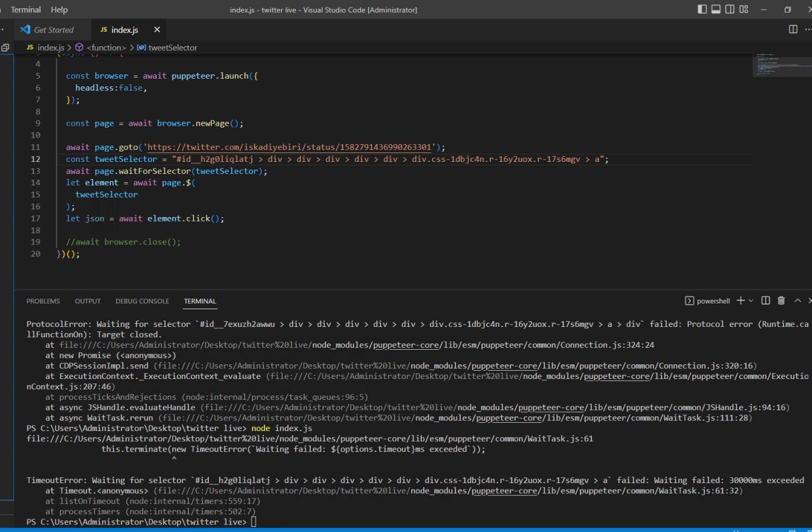Viewport: 812px width, 532px height.
Task: Click the terminal prompt input area
Action: click(x=254, y=522)
